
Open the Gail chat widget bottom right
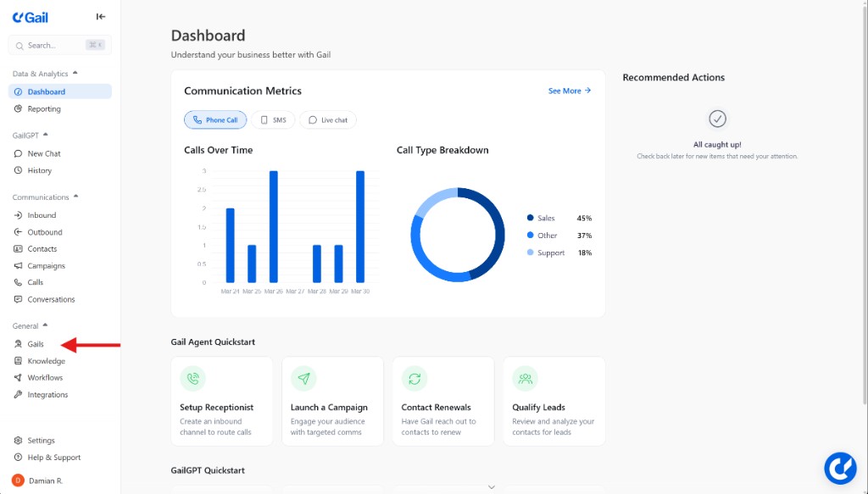840,468
